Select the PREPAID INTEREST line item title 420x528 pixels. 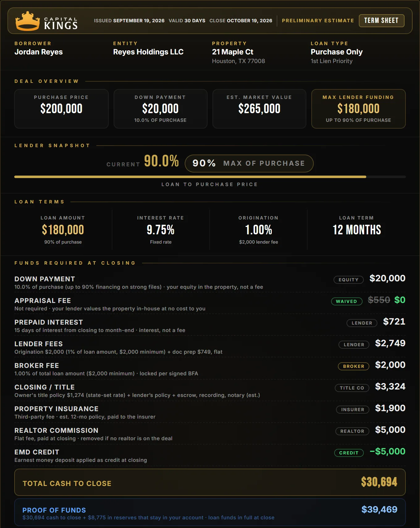(x=49, y=322)
